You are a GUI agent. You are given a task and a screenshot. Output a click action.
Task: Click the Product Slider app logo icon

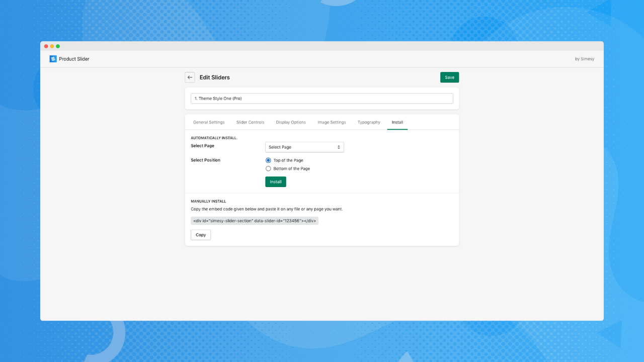click(x=53, y=59)
